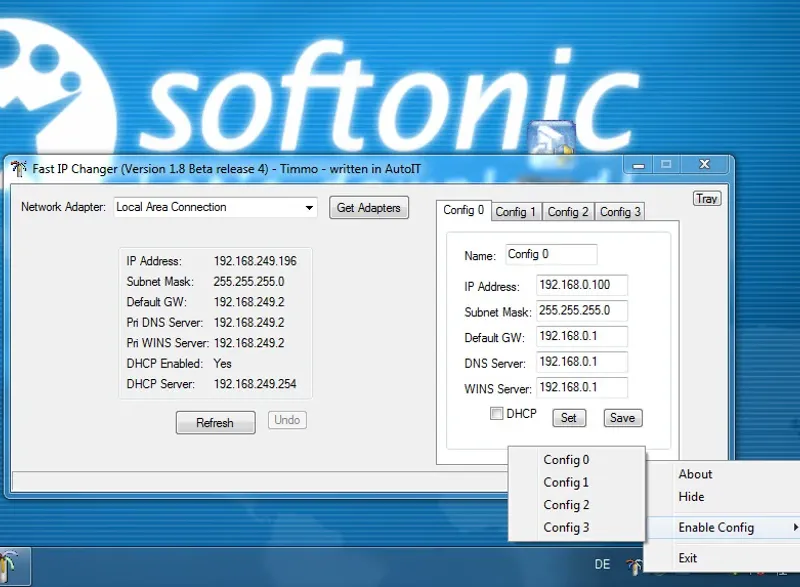Image resolution: width=800 pixels, height=587 pixels.
Task: Click the DHCP Enabled value Yes
Action: click(x=222, y=364)
